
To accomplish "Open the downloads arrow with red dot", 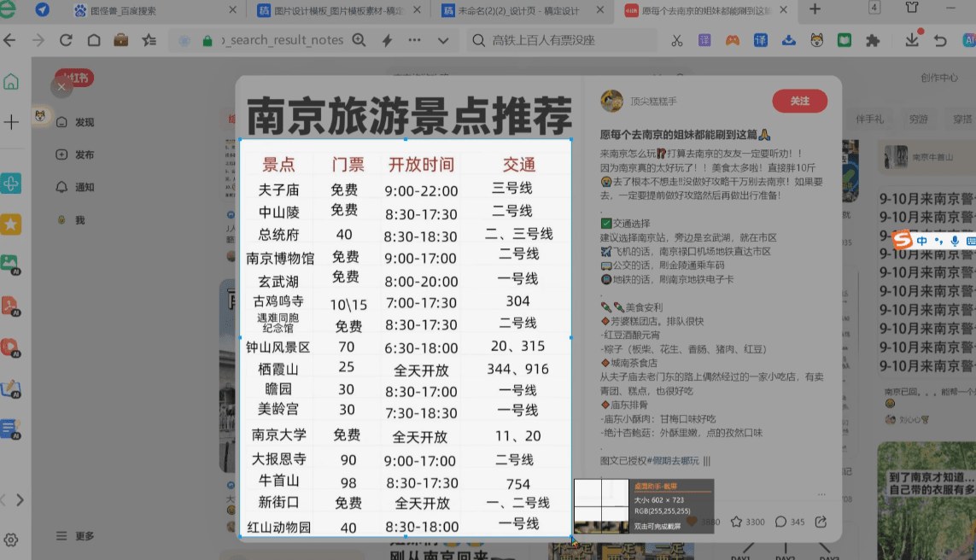I will (913, 38).
